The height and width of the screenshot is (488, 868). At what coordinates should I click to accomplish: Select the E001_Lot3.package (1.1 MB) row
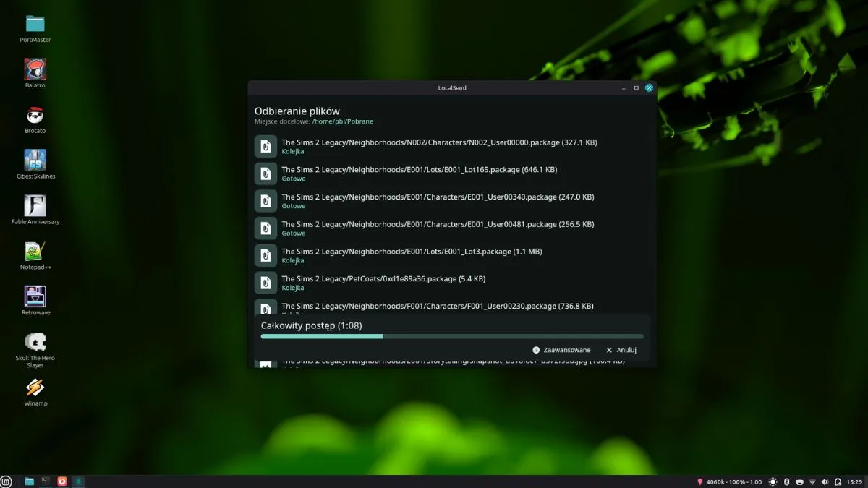(x=452, y=255)
